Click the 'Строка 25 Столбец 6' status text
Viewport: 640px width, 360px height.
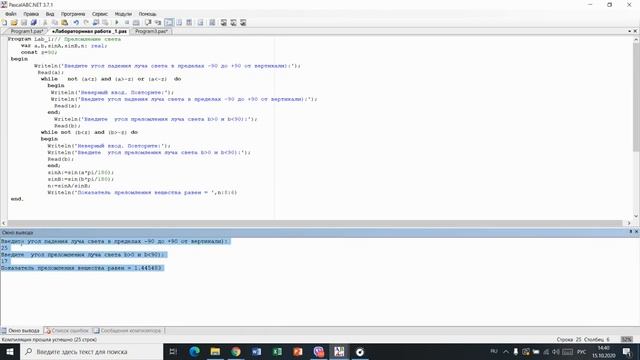coord(582,340)
